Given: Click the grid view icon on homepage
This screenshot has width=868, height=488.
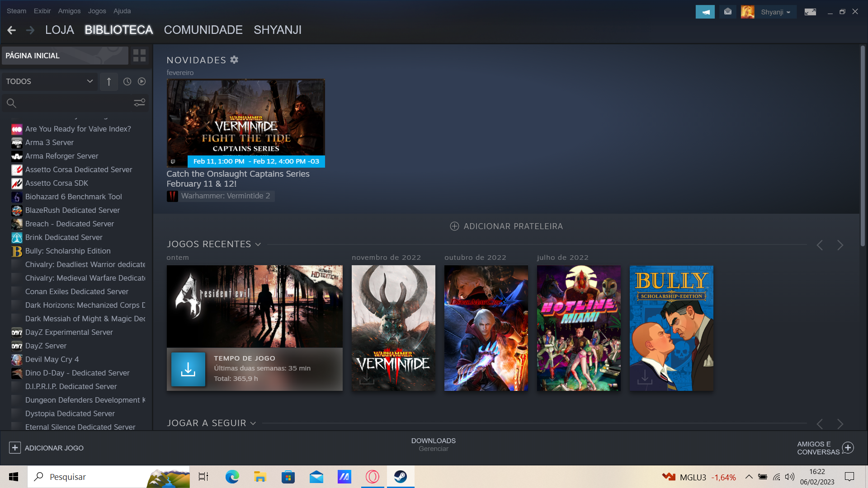Looking at the screenshot, I should [140, 56].
